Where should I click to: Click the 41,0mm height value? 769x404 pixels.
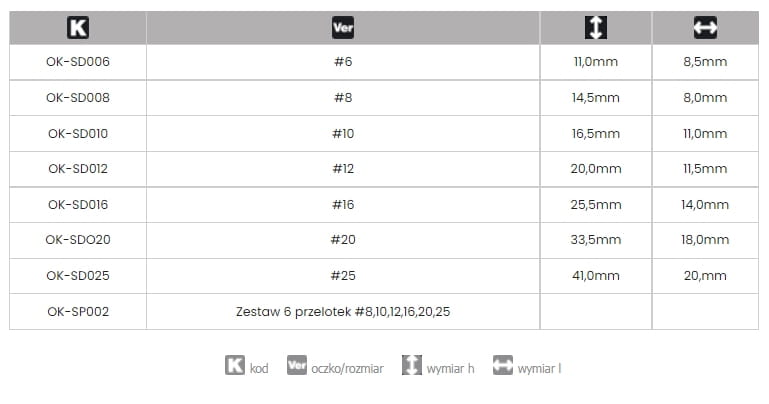tap(595, 275)
